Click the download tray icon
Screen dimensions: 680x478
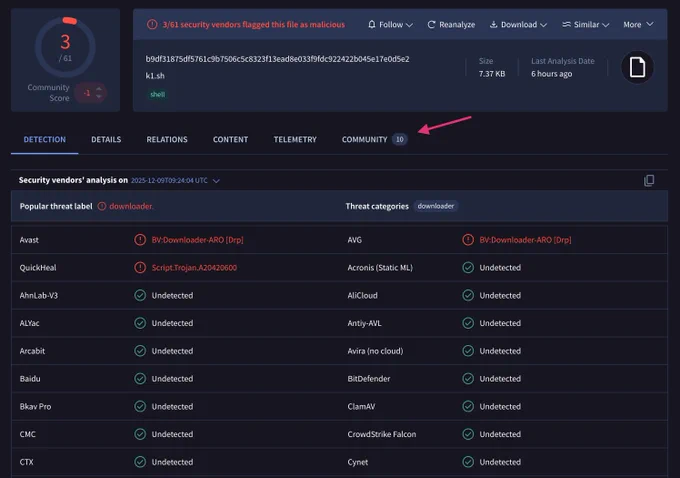[494, 25]
